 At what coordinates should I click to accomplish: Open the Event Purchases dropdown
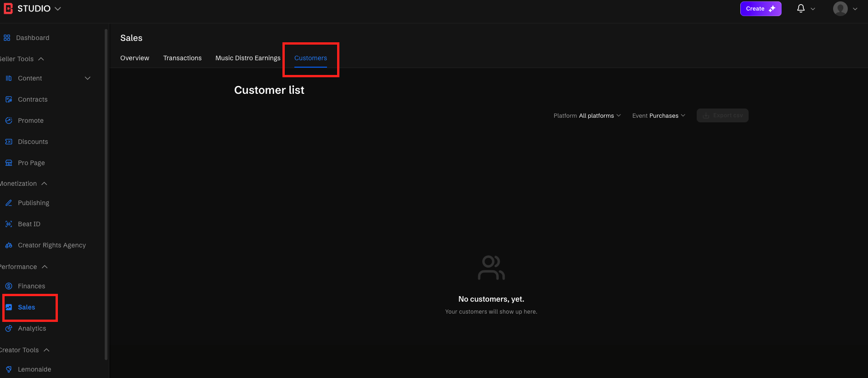(659, 115)
